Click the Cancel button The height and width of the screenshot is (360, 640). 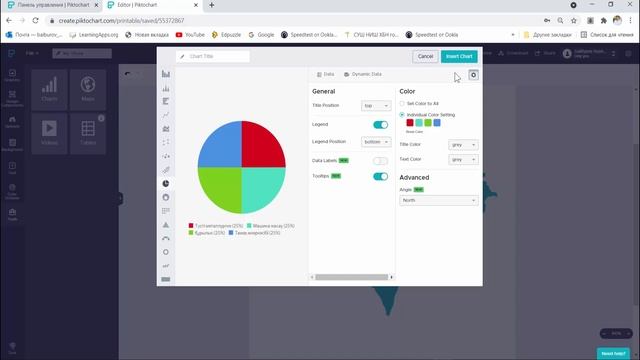coord(425,56)
